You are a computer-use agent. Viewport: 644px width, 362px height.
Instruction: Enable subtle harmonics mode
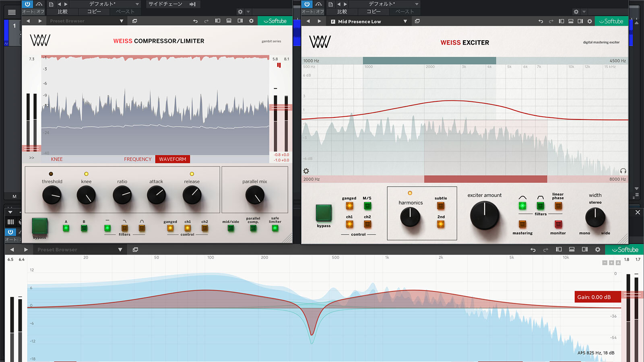pos(441,206)
